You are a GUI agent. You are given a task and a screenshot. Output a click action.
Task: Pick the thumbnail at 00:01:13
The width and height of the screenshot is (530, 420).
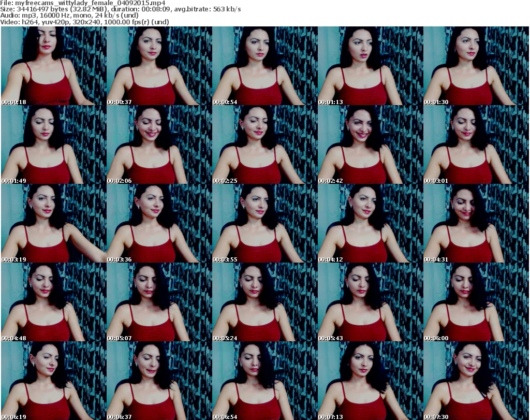pos(370,66)
